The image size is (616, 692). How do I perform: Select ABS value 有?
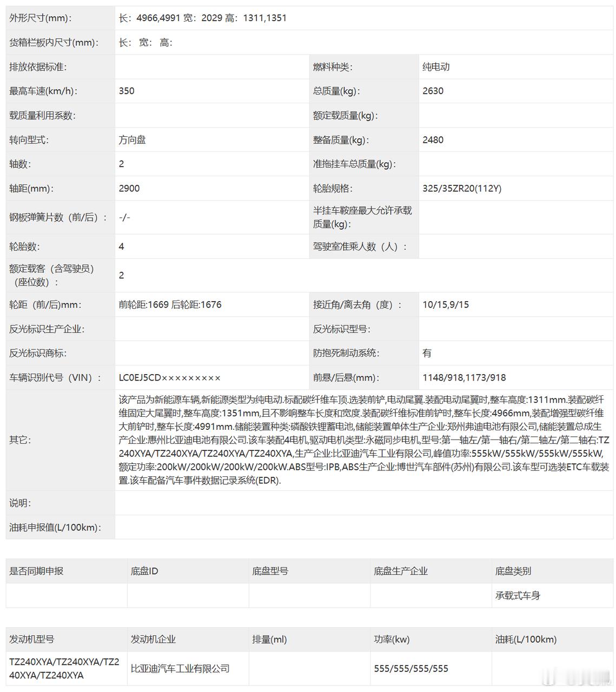pos(427,353)
